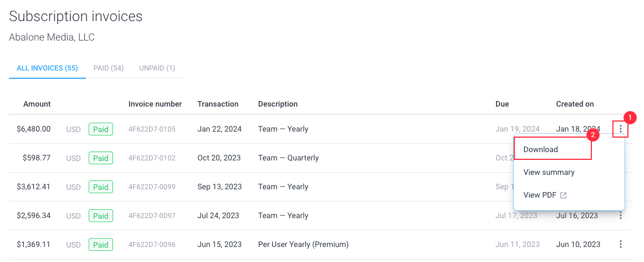This screenshot has width=644, height=262.
Task: Click the external link icon beside View PDF
Action: point(564,195)
